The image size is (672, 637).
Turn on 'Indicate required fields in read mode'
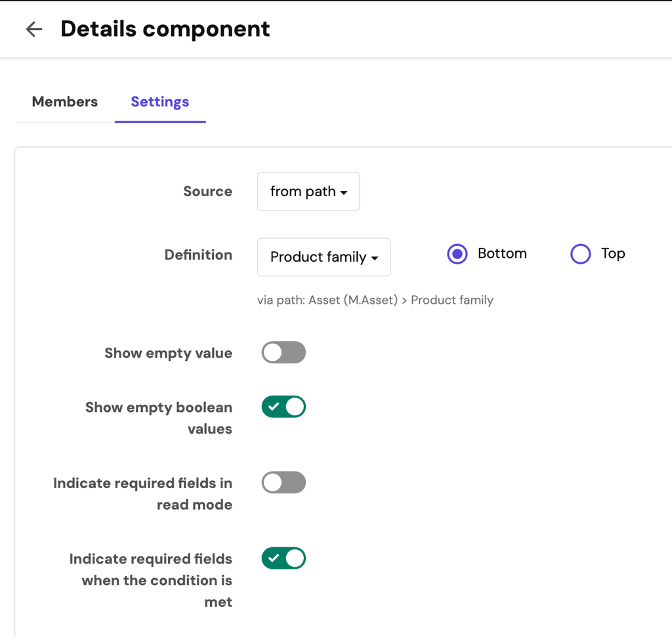(x=283, y=483)
